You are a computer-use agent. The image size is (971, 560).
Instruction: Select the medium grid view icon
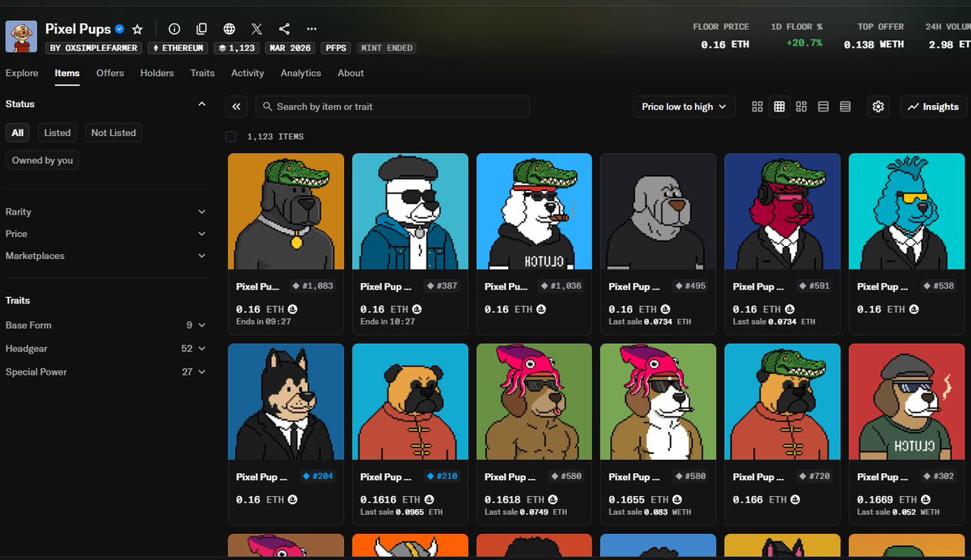coord(779,107)
